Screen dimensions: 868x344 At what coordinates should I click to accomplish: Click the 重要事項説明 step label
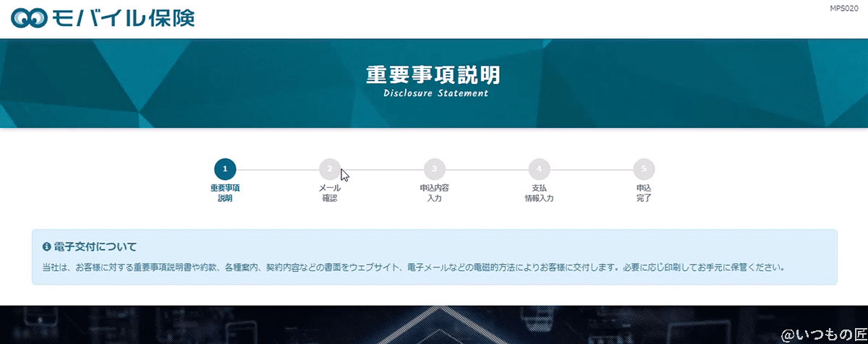[225, 193]
